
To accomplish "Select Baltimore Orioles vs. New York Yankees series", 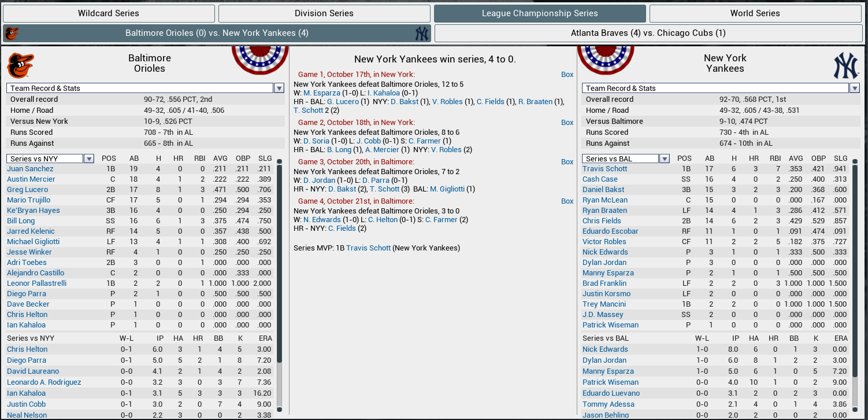I will click(x=217, y=34).
